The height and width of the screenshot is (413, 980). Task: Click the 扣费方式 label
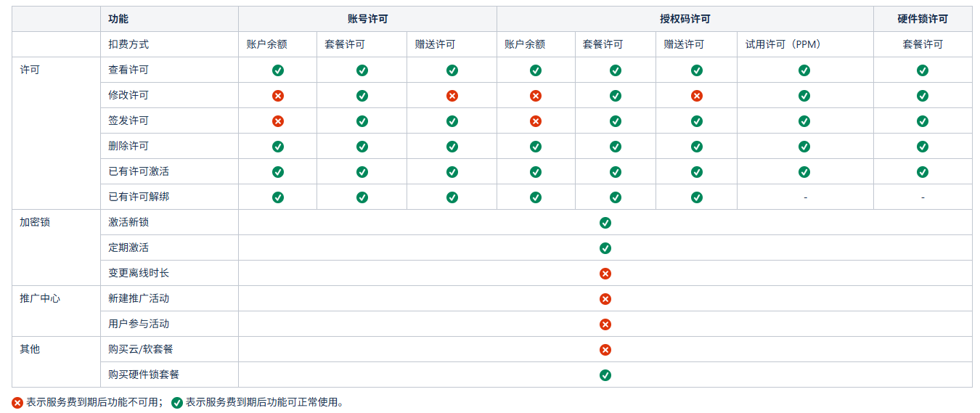[128, 44]
